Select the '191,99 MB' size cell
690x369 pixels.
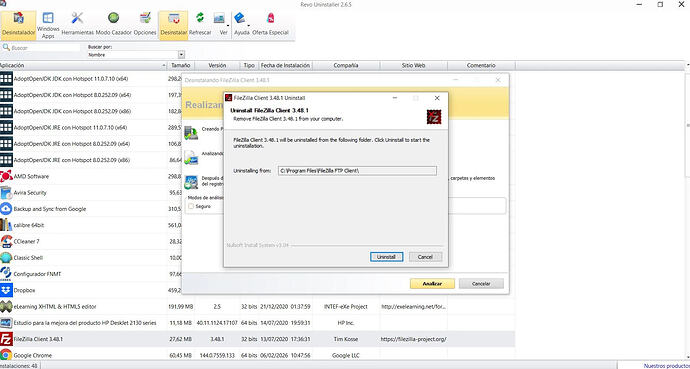(180, 307)
